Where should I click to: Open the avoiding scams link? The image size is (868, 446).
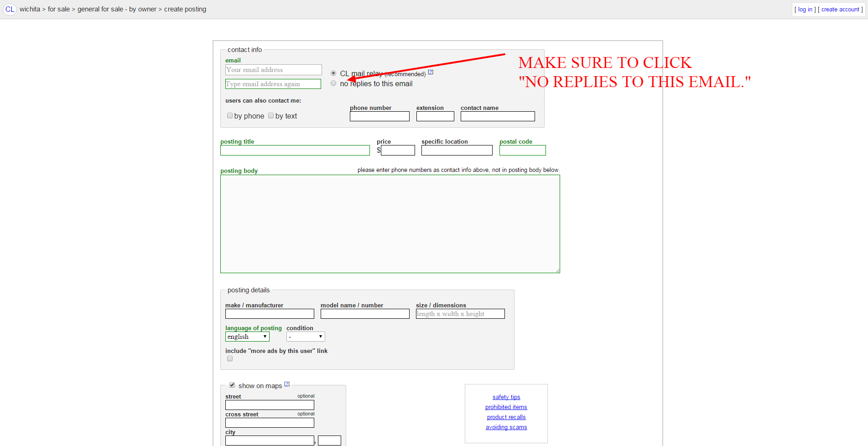click(506, 427)
